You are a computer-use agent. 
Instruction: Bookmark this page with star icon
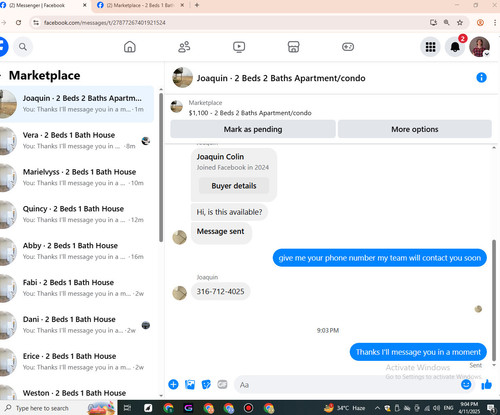pos(460,23)
